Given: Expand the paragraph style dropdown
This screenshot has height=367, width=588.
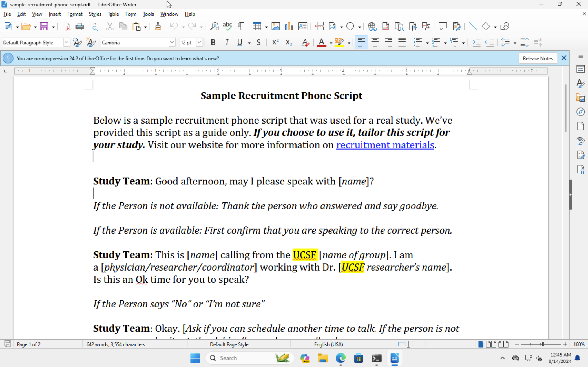Looking at the screenshot, I should [x=66, y=43].
